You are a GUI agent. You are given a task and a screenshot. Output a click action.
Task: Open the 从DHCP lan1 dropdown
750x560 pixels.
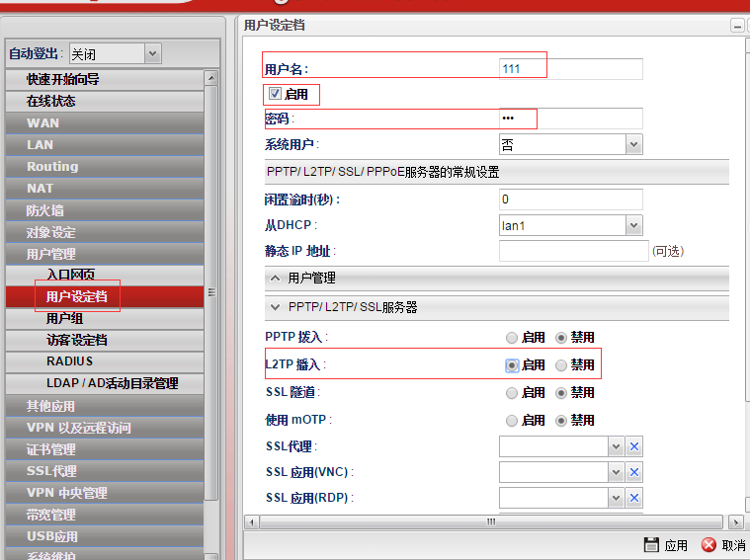point(633,225)
